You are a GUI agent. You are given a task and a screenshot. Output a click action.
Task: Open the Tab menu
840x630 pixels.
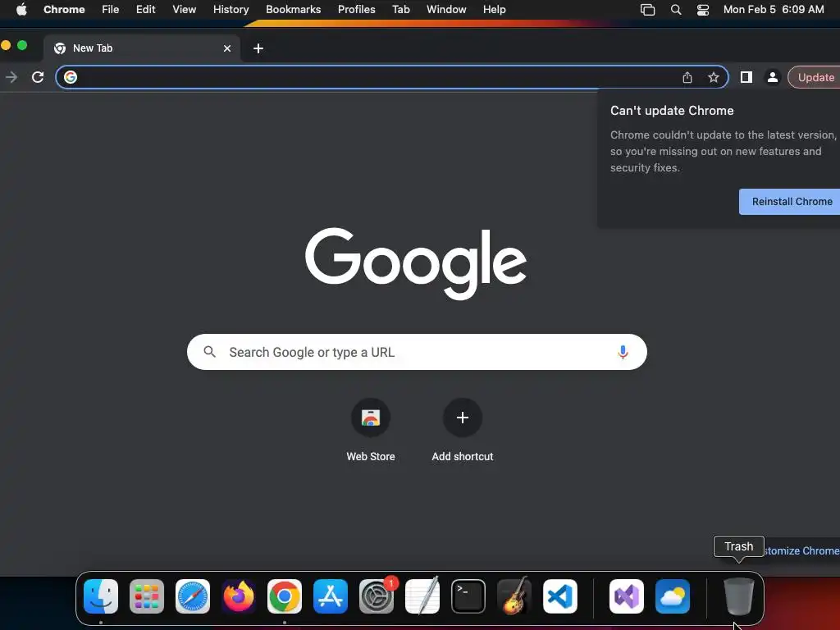pos(400,10)
